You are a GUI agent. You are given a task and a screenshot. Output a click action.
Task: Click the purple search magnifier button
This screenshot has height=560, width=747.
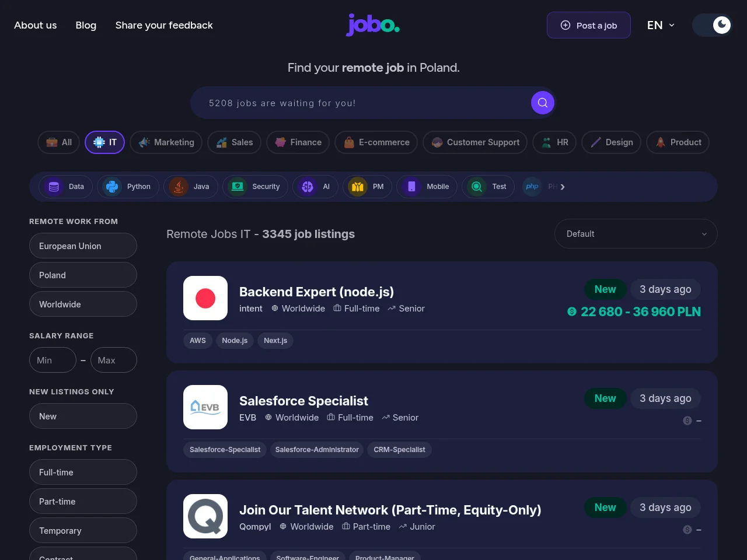point(542,103)
